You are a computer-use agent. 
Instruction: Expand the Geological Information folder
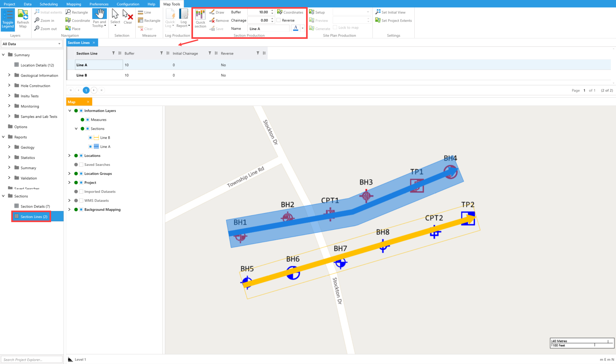click(9, 75)
